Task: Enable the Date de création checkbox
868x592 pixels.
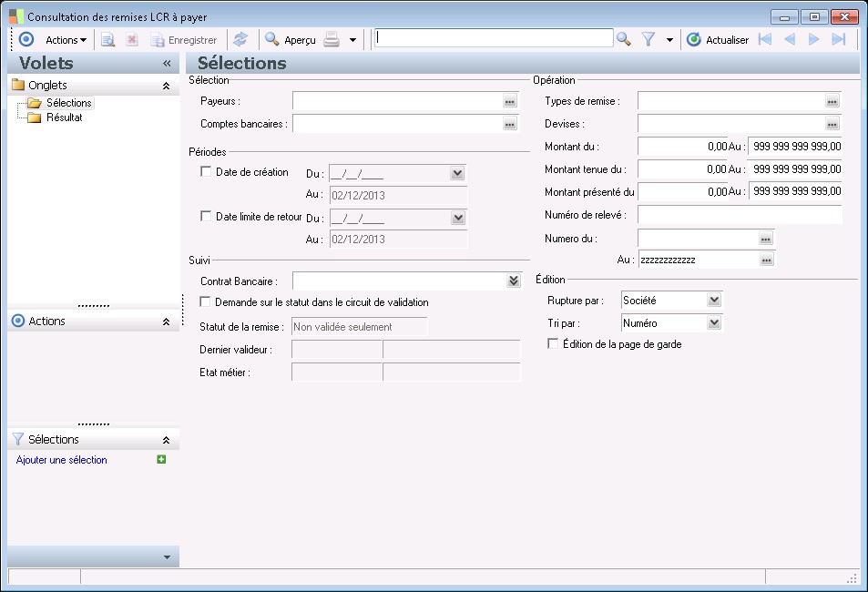Action: pyautogui.click(x=205, y=171)
